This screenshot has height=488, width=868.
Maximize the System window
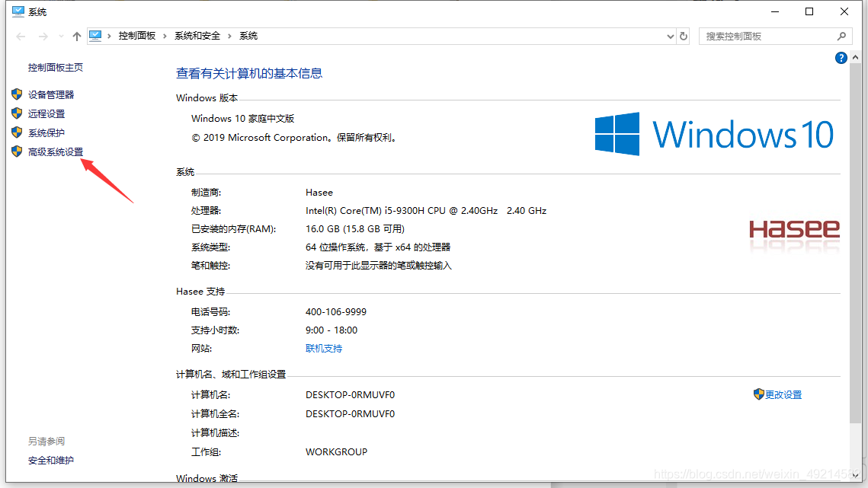809,11
